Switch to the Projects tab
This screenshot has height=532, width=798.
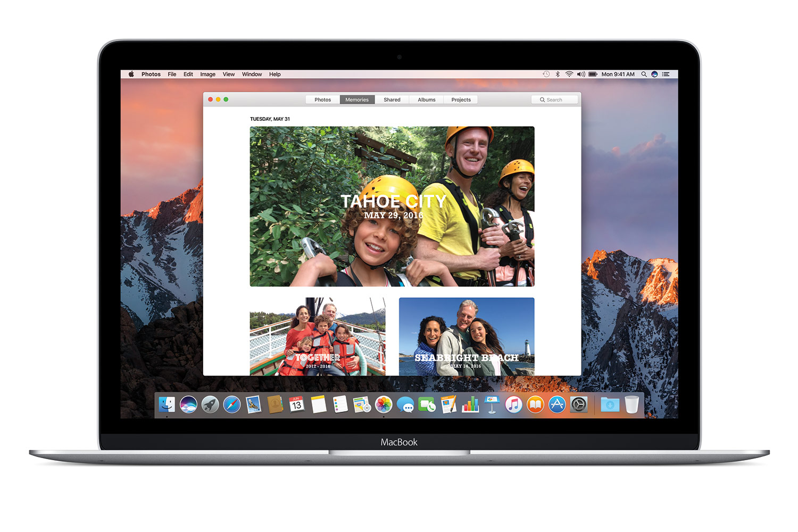pos(461,99)
